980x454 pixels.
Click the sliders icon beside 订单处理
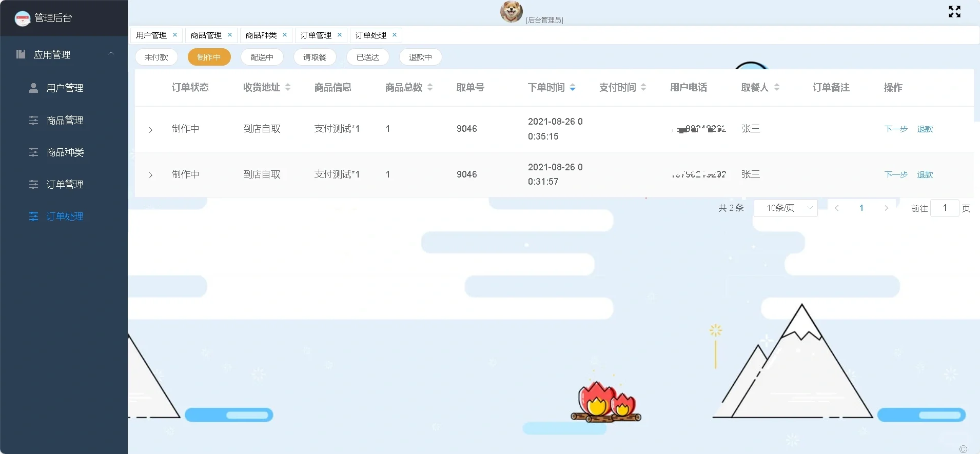point(33,216)
